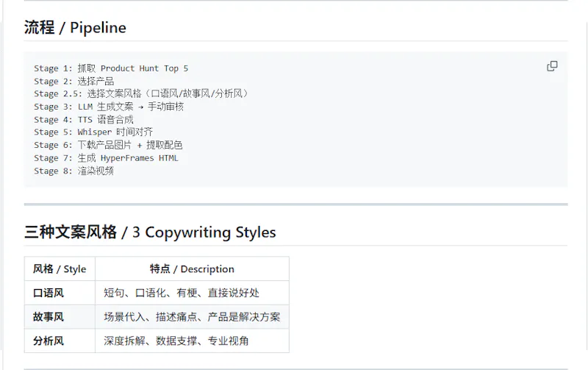Click the Stage 6 下载产品图片 line

point(108,145)
